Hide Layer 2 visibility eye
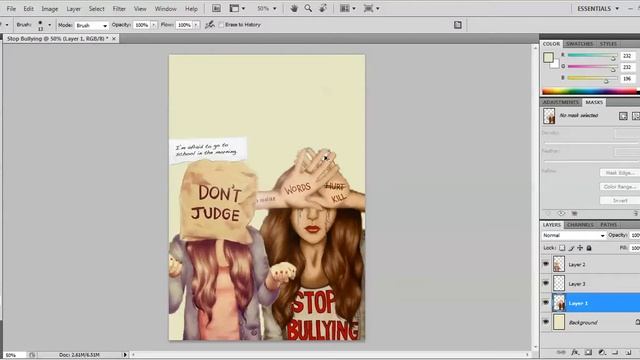Screen dimensions: 640x360 [546, 264]
